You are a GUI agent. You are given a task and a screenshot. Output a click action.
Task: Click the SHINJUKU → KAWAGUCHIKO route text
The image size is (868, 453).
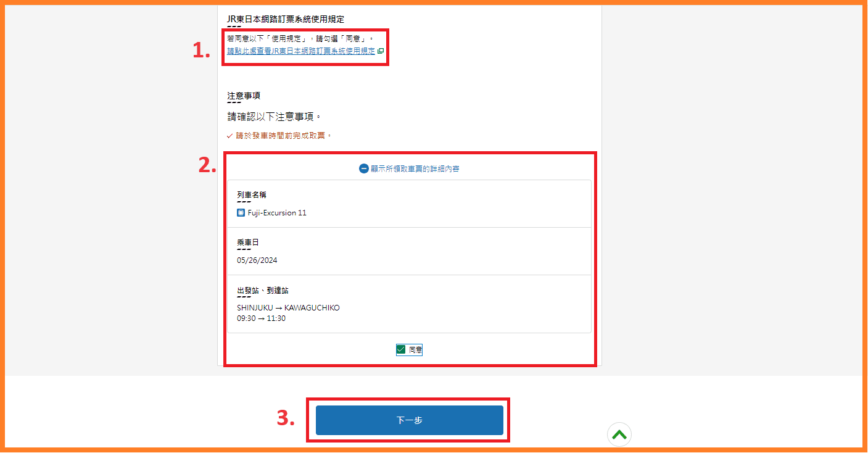click(x=288, y=308)
